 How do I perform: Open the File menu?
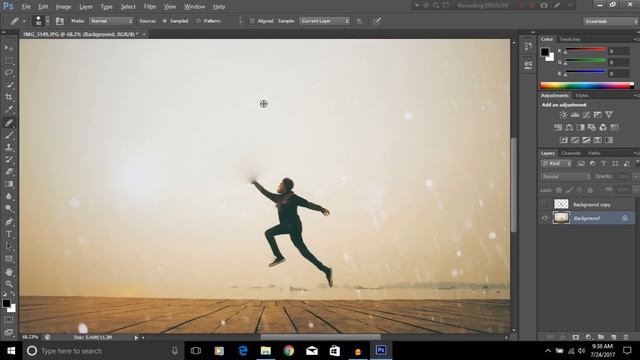[x=26, y=7]
